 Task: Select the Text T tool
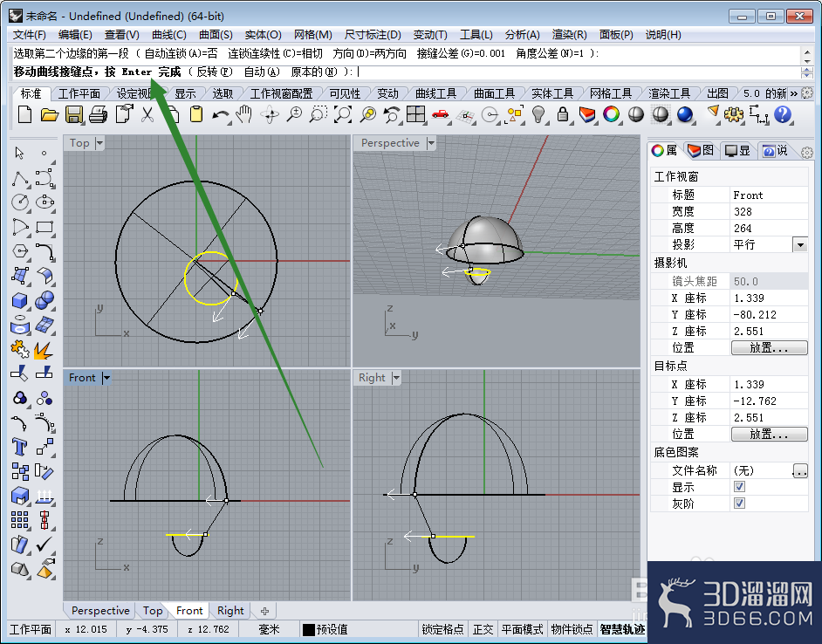(19, 447)
